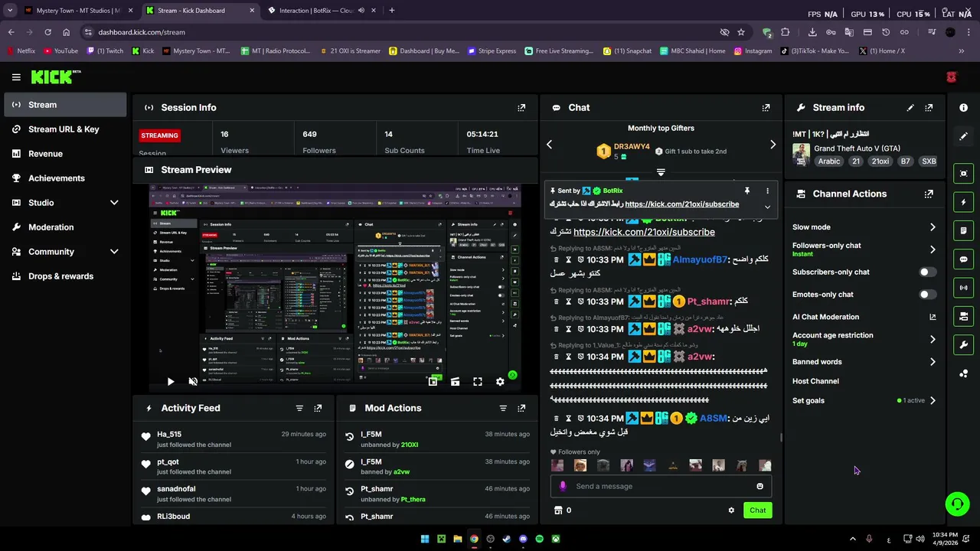Open Drops & rewards page
The width and height of the screenshot is (980, 551).
[x=66, y=276]
